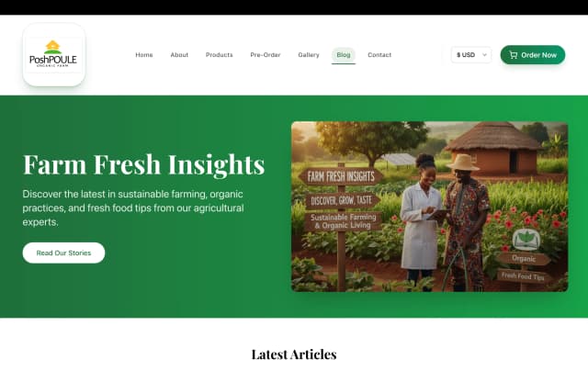Click the hero paragraph about sustainable farming
Viewport: 588px width, 382px height.
coord(133,208)
